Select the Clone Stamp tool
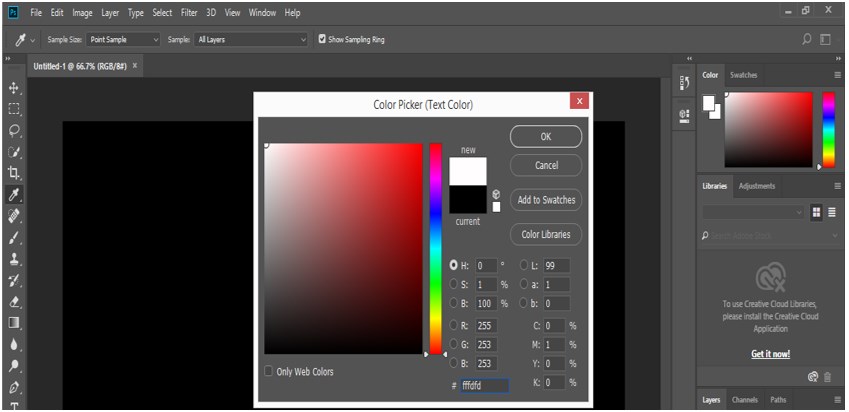The width and height of the screenshot is (849, 412). coord(14,259)
